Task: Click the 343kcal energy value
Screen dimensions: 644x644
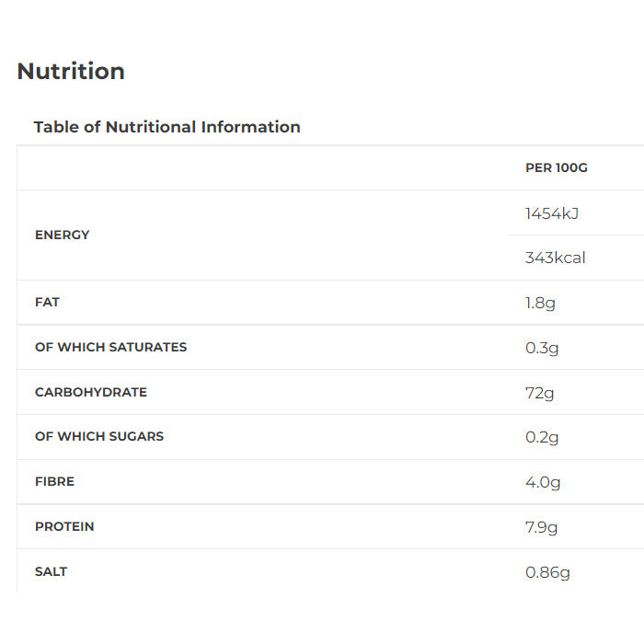Action: coord(555,258)
